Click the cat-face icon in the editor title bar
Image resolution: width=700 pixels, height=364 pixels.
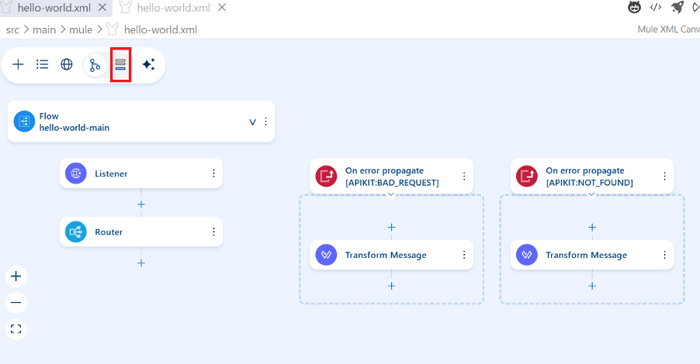point(634,7)
